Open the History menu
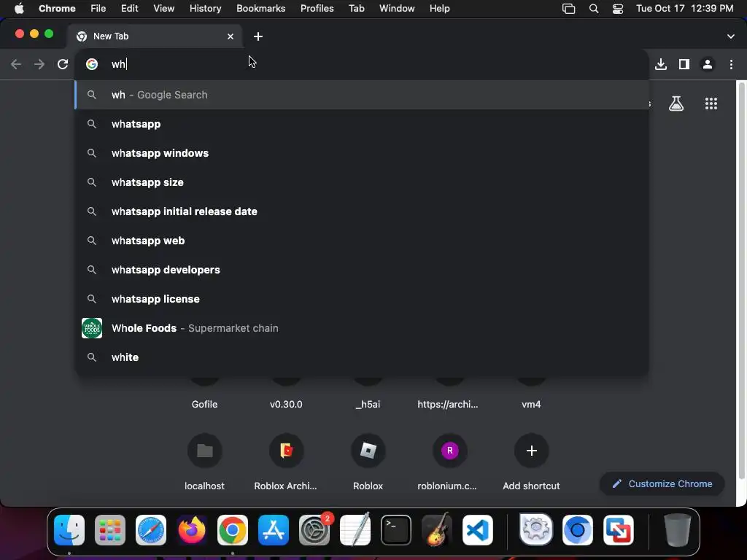Viewport: 747px width, 560px height. pos(205,8)
